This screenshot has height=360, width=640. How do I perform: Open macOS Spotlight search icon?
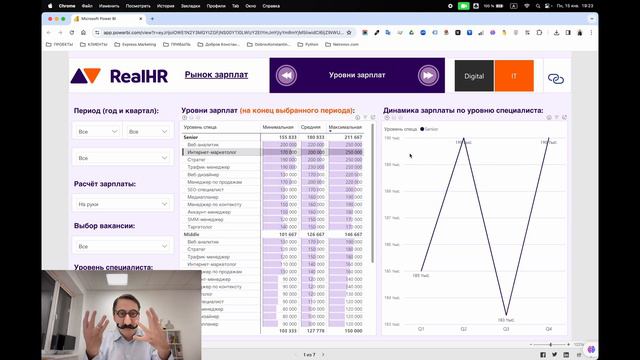coord(538,6)
